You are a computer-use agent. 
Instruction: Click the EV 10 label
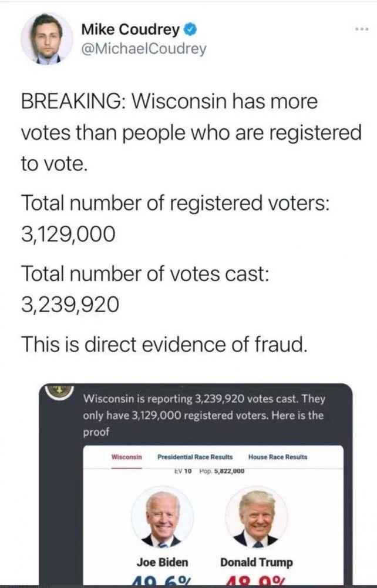183,471
